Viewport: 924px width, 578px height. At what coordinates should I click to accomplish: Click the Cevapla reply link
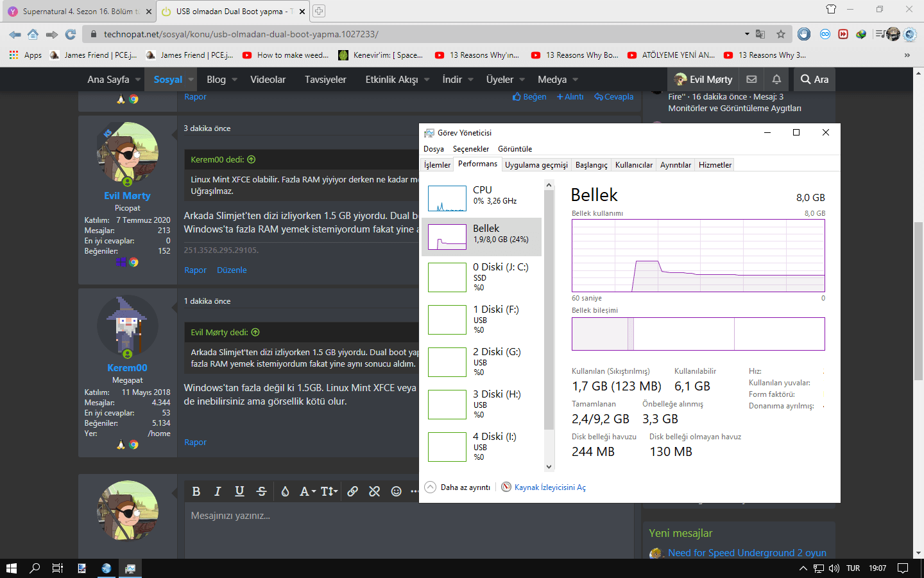coord(613,97)
